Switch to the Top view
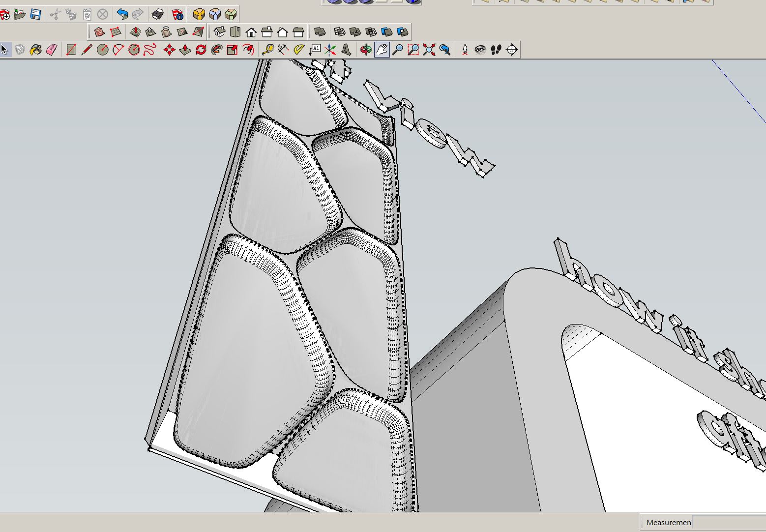Viewport: 766px width, 532px height. click(236, 32)
